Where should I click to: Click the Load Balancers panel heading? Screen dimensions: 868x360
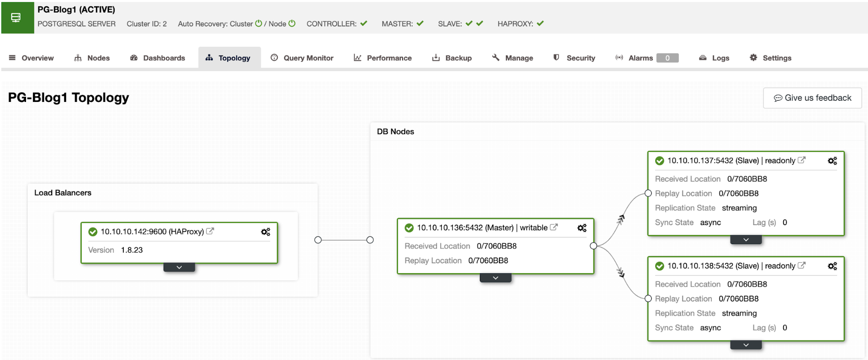(x=63, y=193)
